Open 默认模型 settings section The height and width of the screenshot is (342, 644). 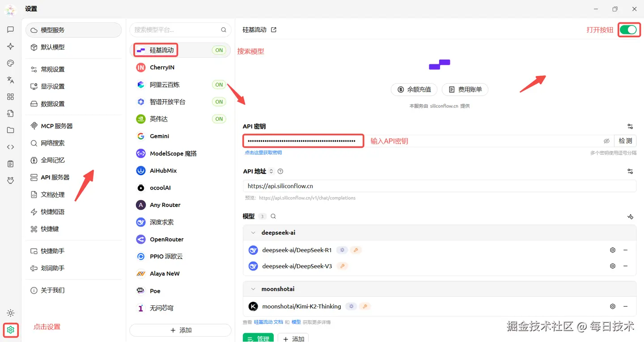click(x=73, y=47)
